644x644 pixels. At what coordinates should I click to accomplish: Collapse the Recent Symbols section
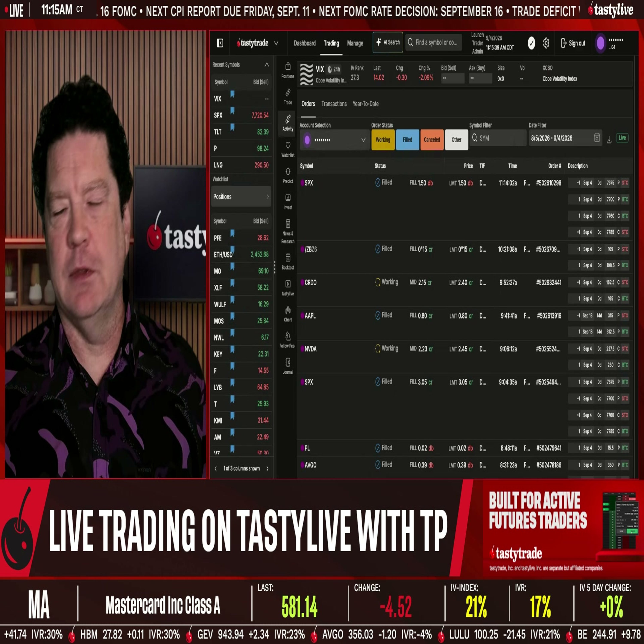(267, 65)
